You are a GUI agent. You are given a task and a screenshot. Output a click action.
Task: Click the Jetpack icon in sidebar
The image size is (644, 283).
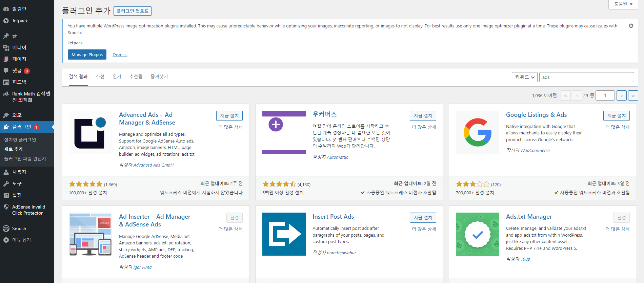click(6, 21)
